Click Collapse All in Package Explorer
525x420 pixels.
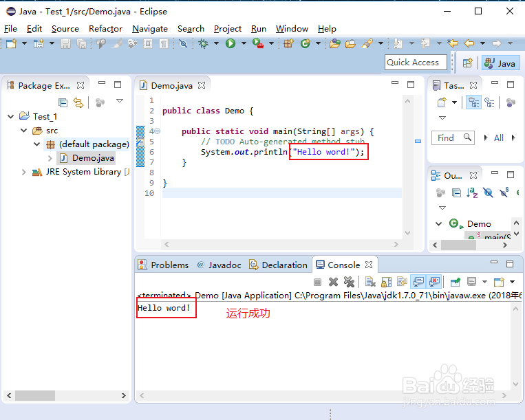(x=63, y=102)
